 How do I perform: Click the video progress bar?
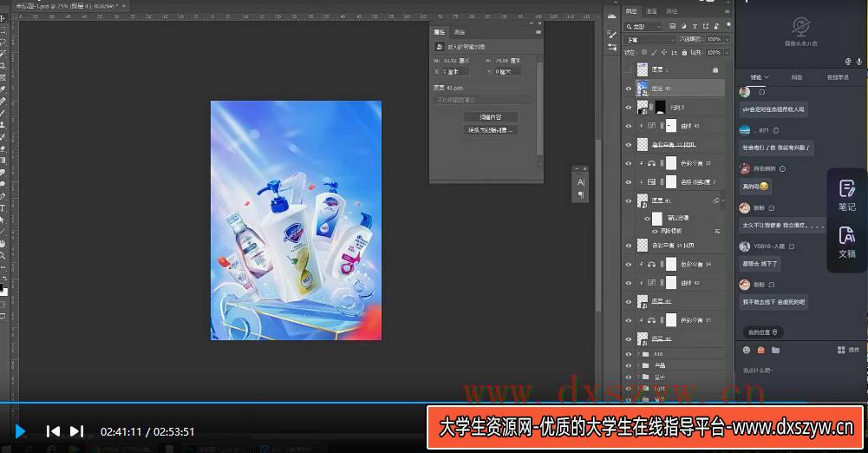pos(434,403)
